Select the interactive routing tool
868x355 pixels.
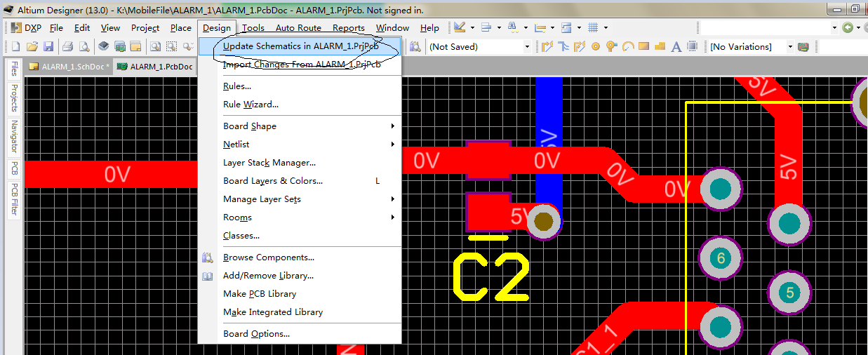coord(547,46)
